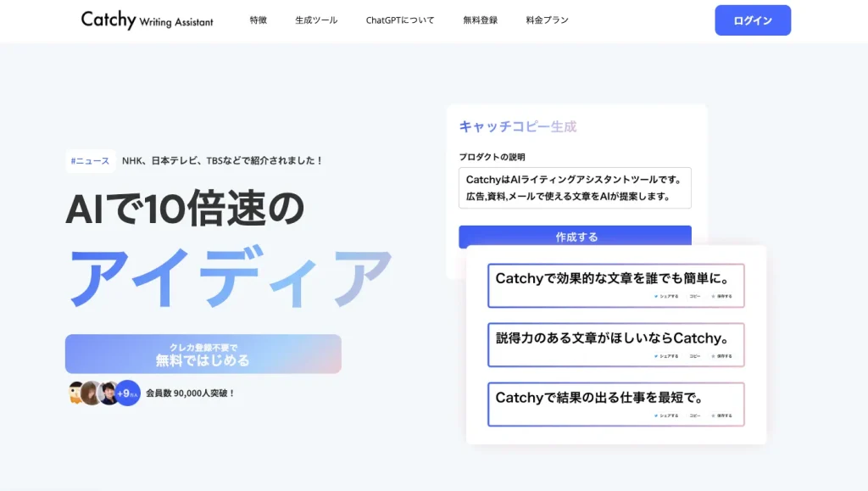Click the 無料ではじめる gradient button
Screen dimensions: 868x491
pyautogui.click(x=203, y=354)
